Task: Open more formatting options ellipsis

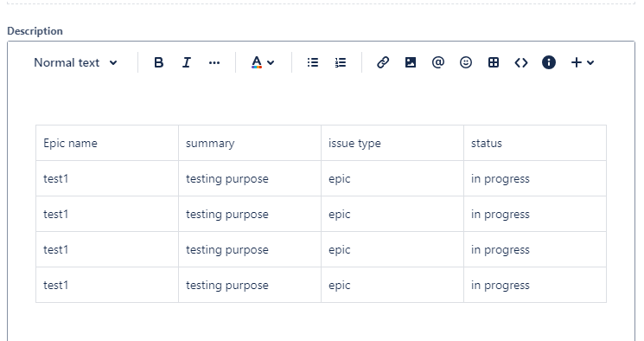Action: click(x=214, y=62)
